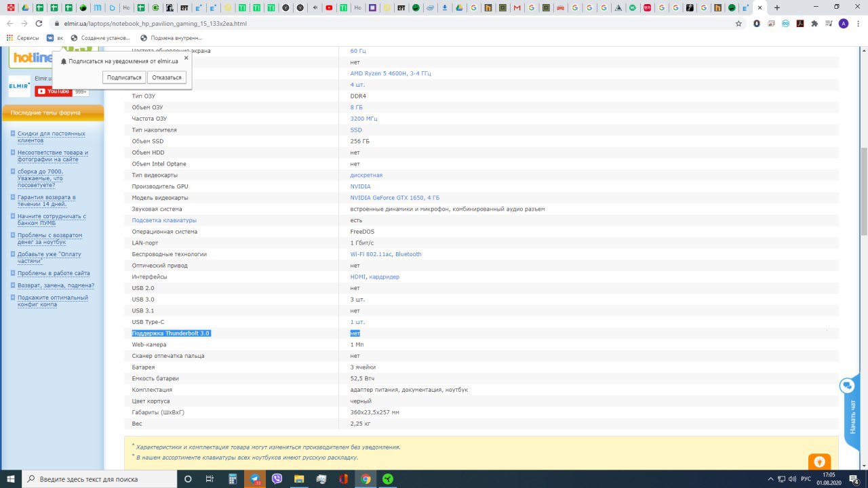The height and width of the screenshot is (488, 868).
Task: Click the page vertical scrollbar thumb
Action: pos(863,190)
